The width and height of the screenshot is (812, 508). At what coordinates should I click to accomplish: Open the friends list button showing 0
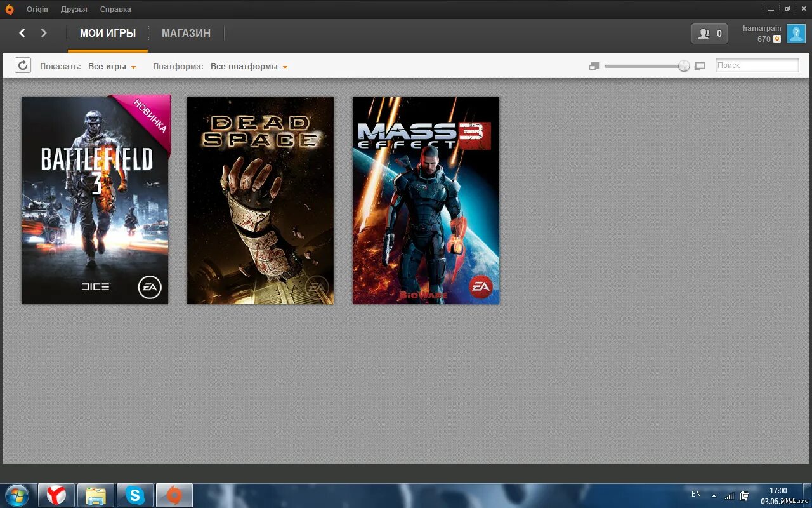709,34
